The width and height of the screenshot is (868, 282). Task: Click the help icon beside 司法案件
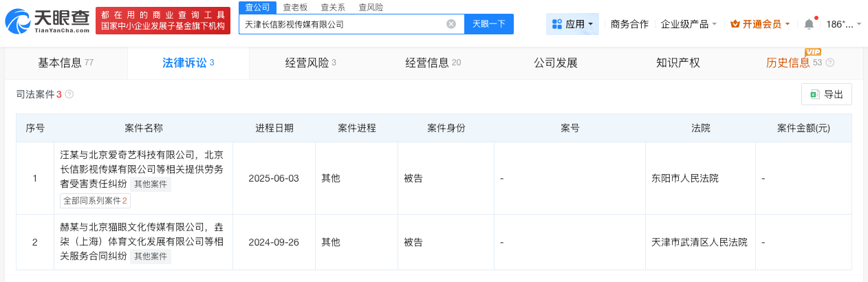point(69,94)
